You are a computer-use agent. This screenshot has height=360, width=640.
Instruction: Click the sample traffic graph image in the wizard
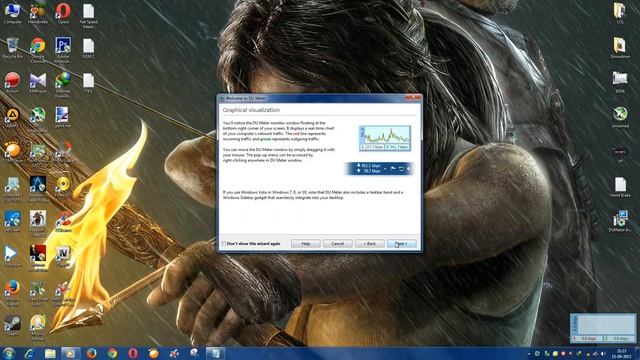385,138
